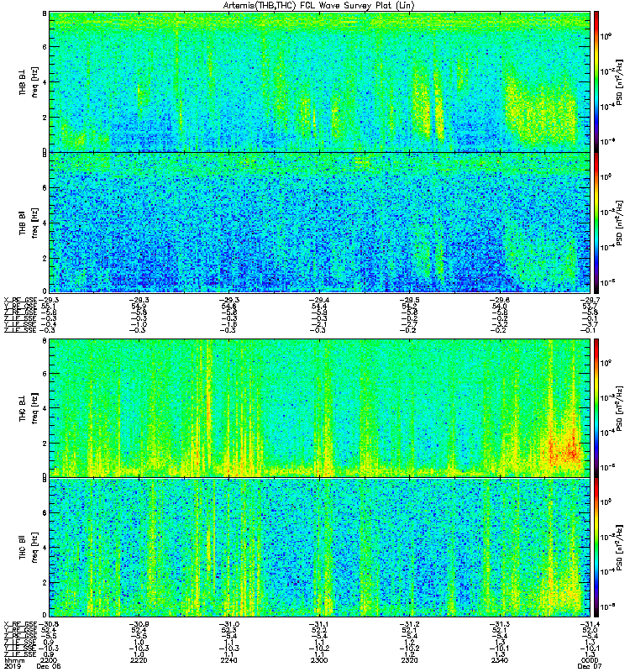
Task: Click the THB X_RE_GSE value '-29.4'
Action: click(x=319, y=300)
